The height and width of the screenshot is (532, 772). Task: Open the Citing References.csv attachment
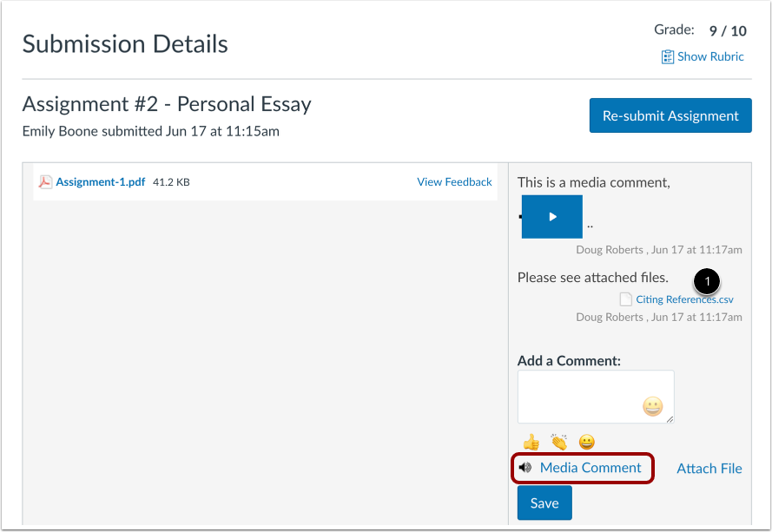683,299
